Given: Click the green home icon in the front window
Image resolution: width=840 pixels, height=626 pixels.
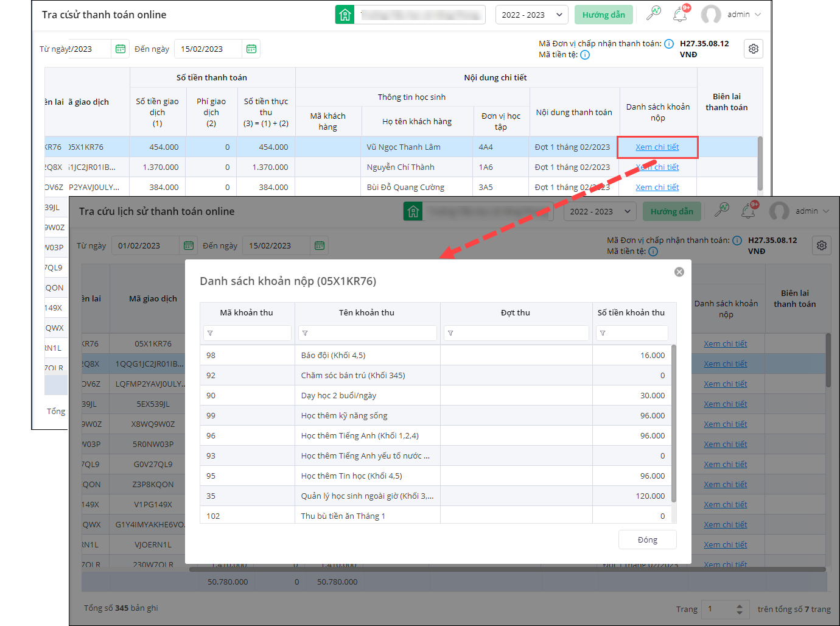Looking at the screenshot, I should tap(413, 211).
